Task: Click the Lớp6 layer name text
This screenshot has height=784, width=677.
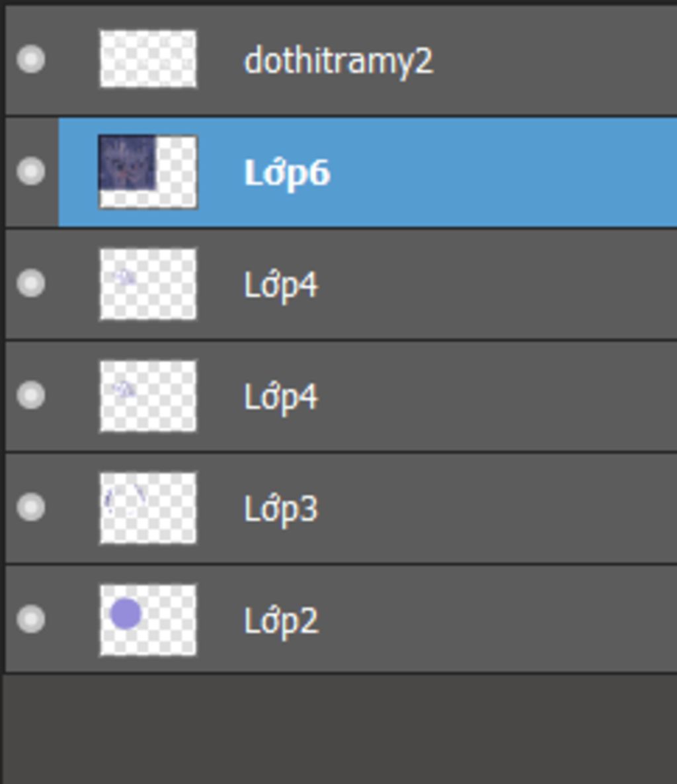Action: (288, 173)
